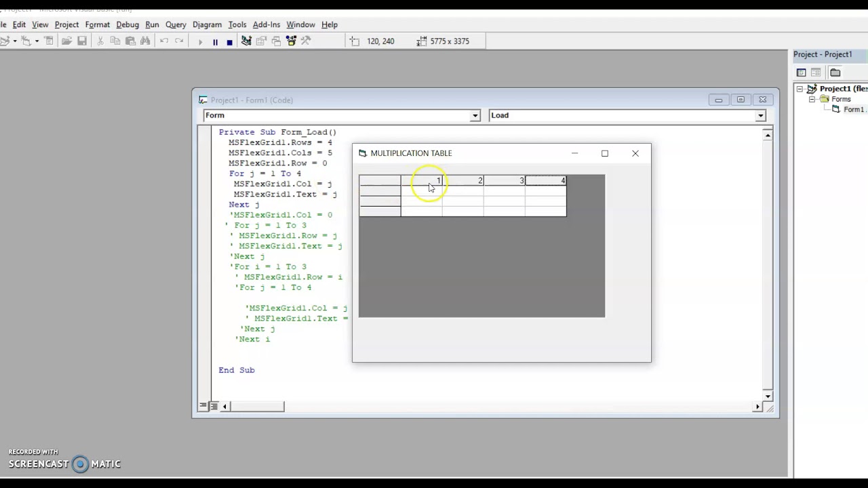Open the Window menu
The height and width of the screenshot is (488, 868).
(x=300, y=24)
